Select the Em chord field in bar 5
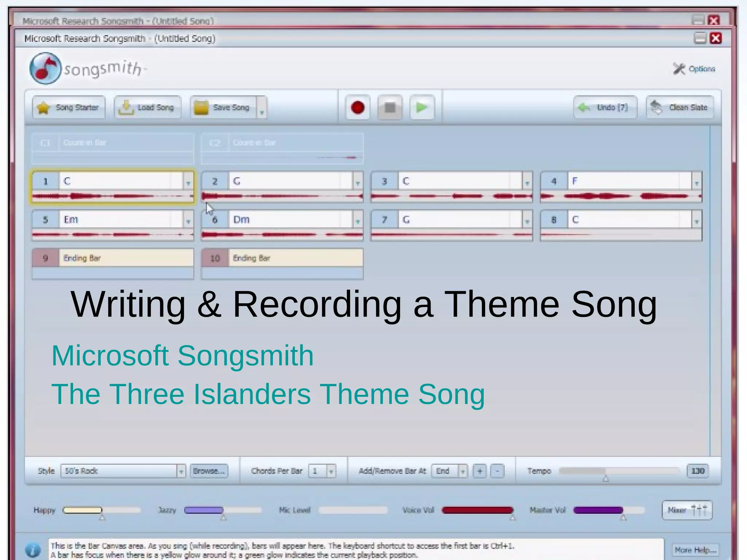 coord(121,220)
